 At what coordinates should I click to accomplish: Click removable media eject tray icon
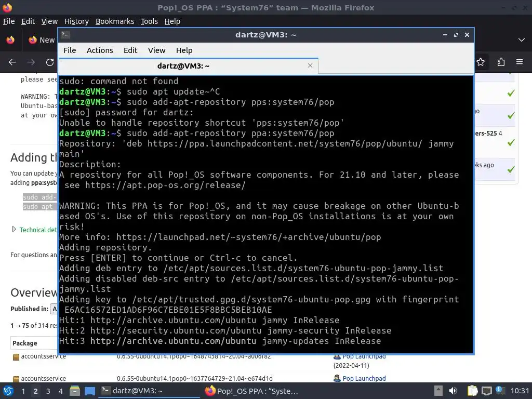pos(438,391)
